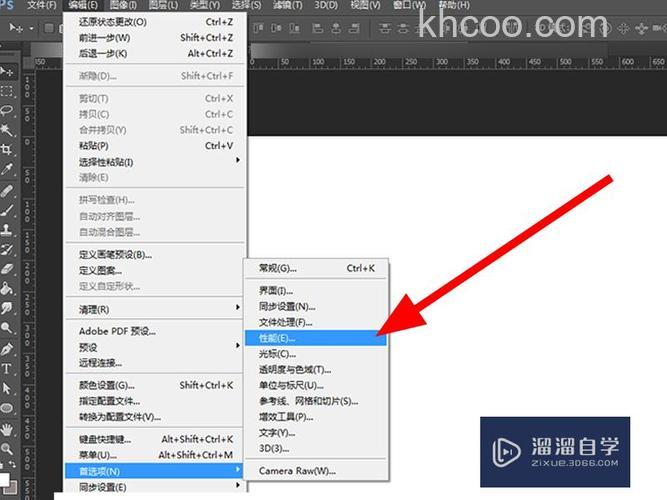Open the 文件(F) menu
Image resolution: width=667 pixels, height=500 pixels.
click(42, 6)
